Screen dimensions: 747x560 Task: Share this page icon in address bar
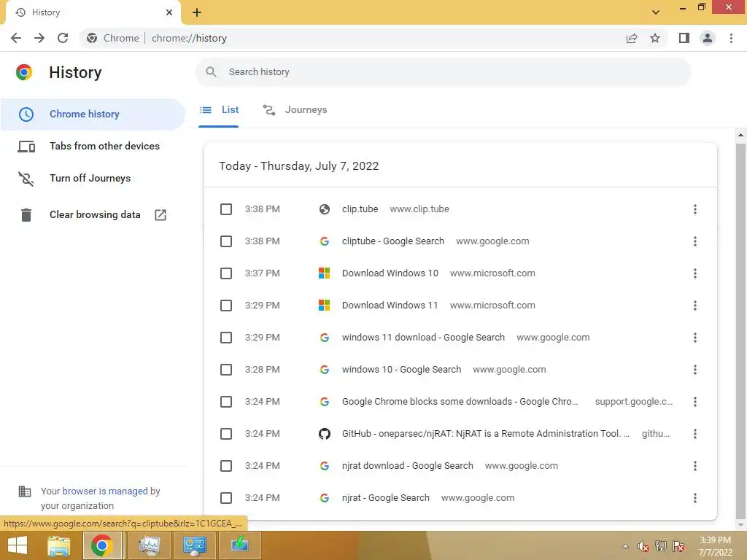(x=632, y=38)
